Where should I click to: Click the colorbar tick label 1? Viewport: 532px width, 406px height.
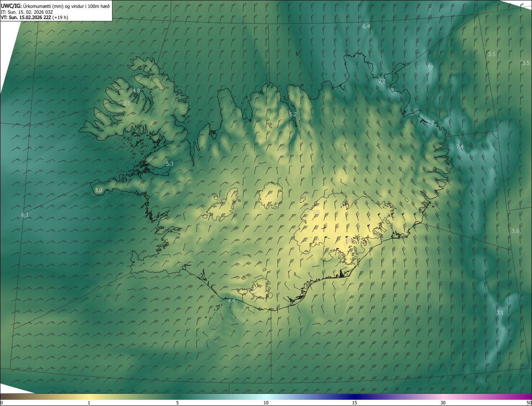tap(89, 403)
